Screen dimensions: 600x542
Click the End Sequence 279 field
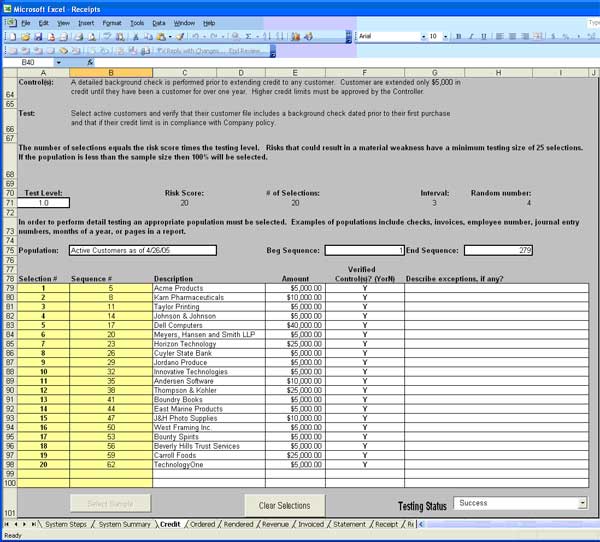pos(498,250)
